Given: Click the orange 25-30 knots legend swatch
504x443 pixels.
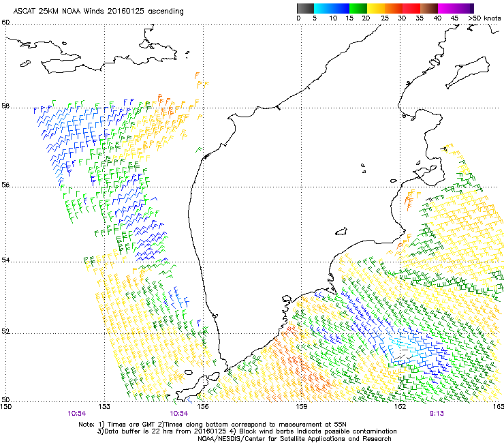Looking at the screenshot, I should click(394, 8).
